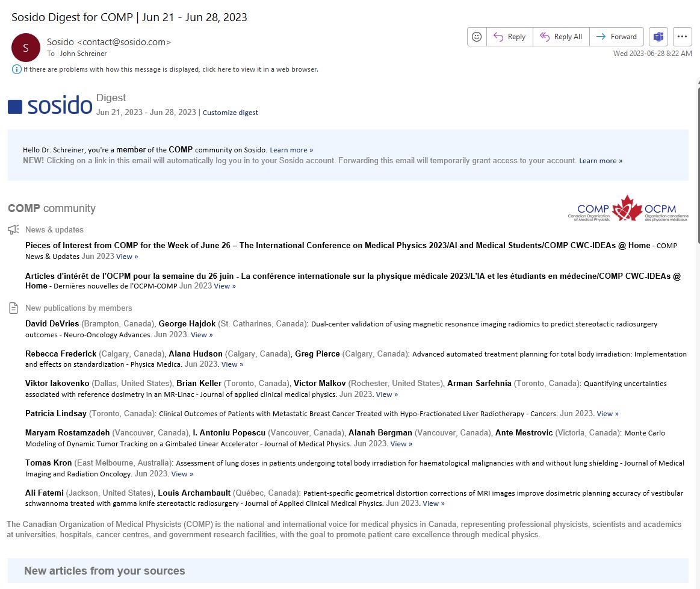Screen dimensions: 700x589
Task: Click the New publications document icon
Action: coord(13,308)
